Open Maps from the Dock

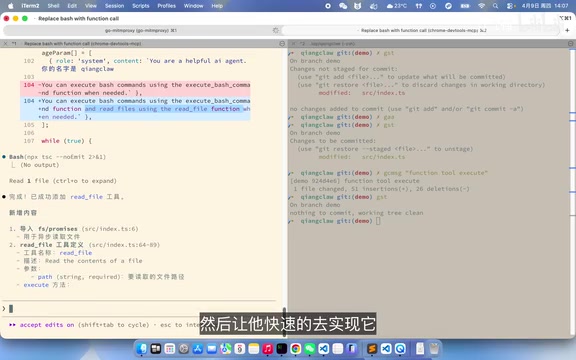[x=226, y=348]
